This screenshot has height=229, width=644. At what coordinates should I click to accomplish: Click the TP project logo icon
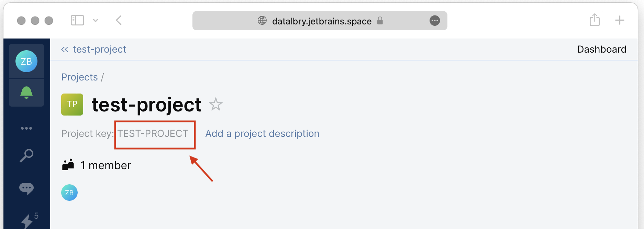[x=72, y=105]
